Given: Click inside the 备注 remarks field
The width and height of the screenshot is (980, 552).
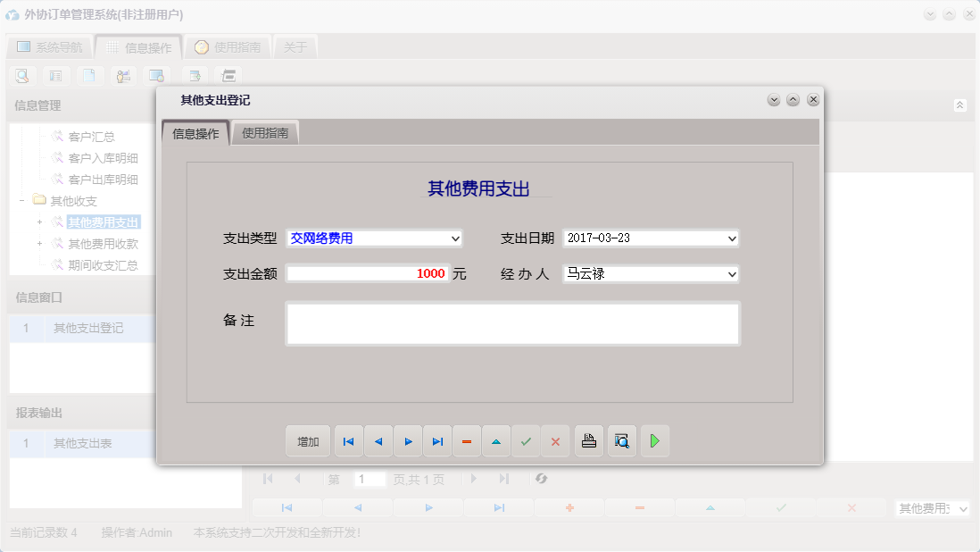Looking at the screenshot, I should pos(512,322).
